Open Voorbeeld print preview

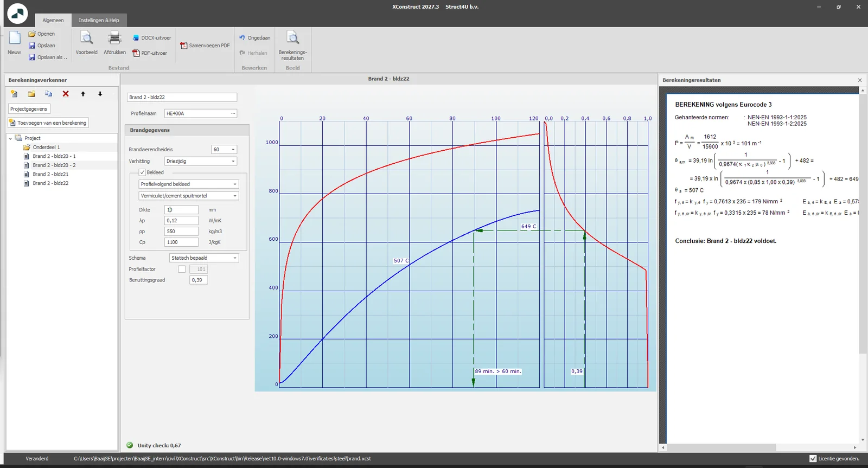tap(87, 43)
